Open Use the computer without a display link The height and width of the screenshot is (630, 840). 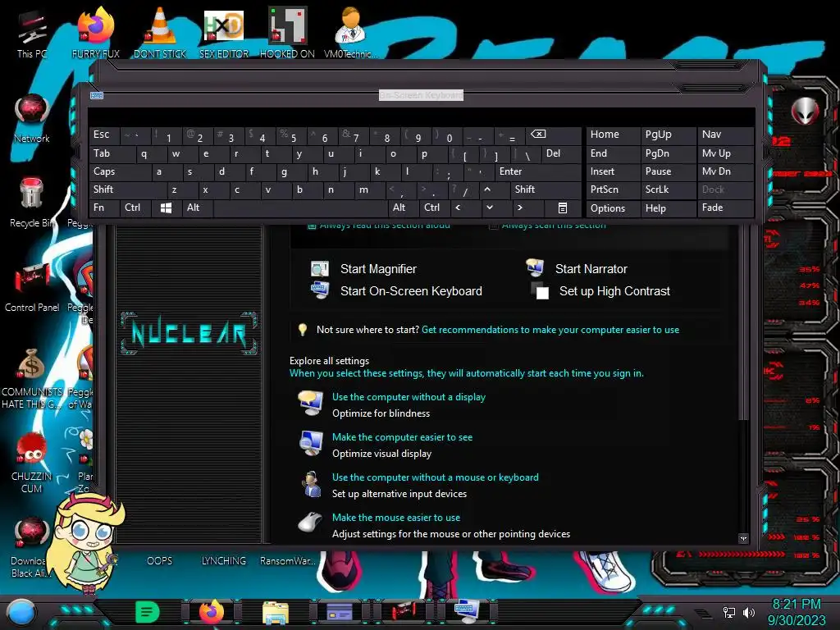click(409, 397)
